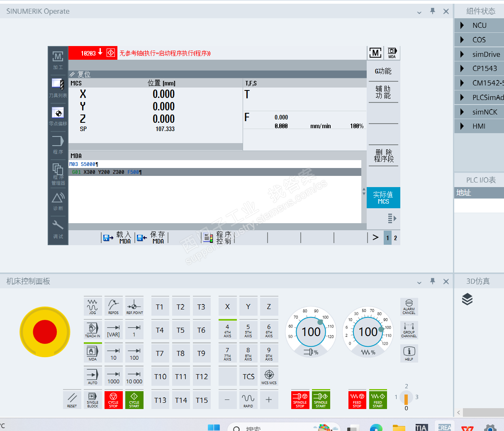
Task: Click GROUP CHANNEL key
Action: pyautogui.click(x=409, y=330)
